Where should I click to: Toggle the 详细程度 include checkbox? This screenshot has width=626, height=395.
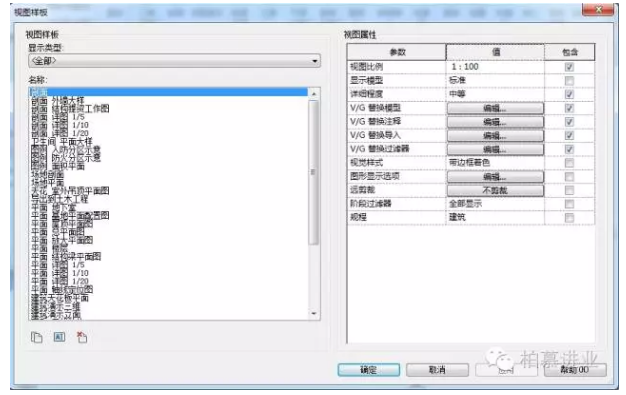569,94
